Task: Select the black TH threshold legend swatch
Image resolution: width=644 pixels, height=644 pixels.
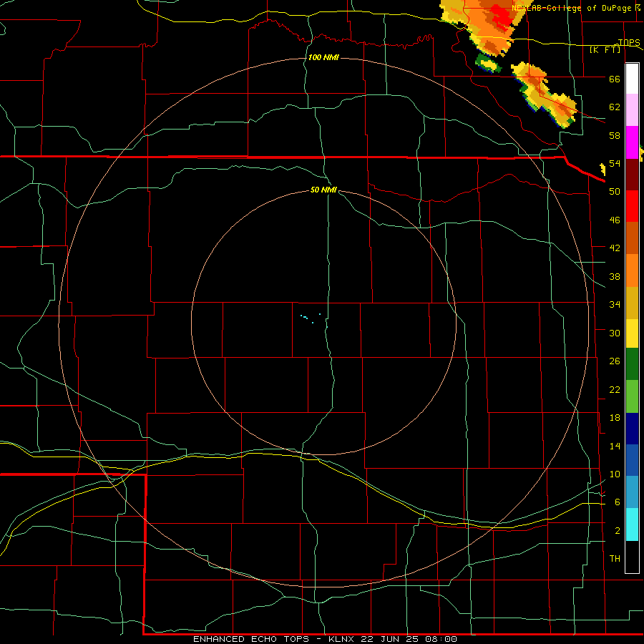Action: click(632, 557)
